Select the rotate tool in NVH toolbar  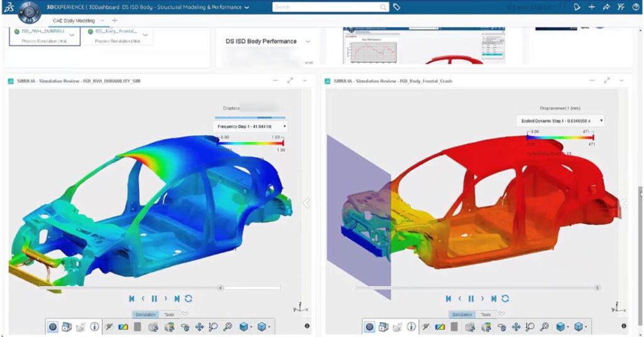(x=186, y=327)
